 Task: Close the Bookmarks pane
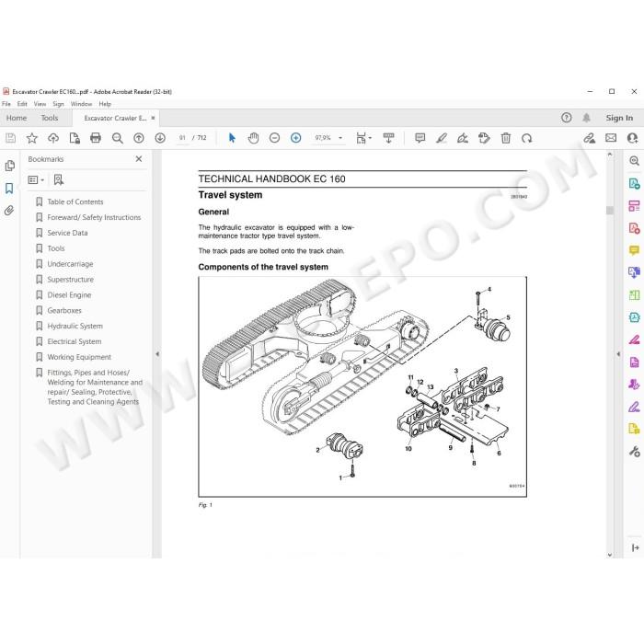tap(139, 159)
